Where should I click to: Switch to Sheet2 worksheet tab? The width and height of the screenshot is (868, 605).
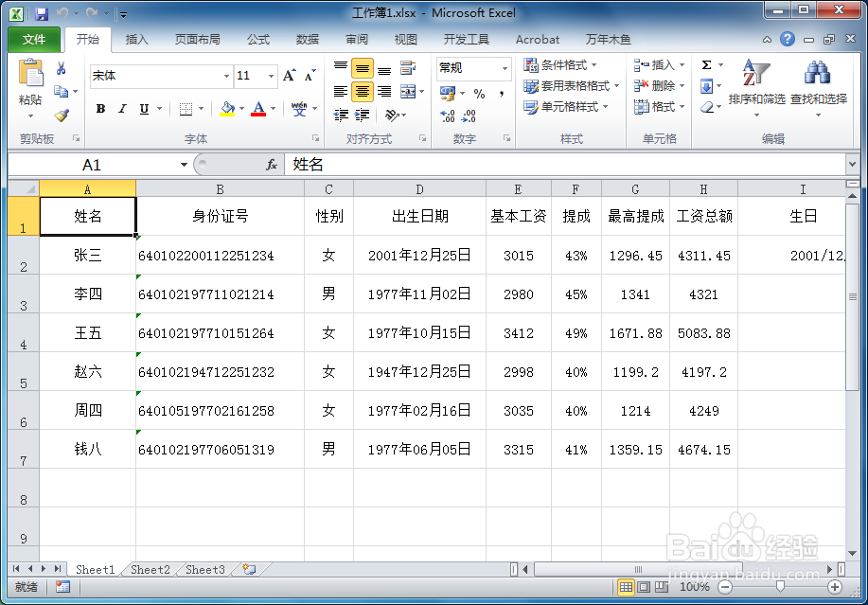pyautogui.click(x=150, y=569)
